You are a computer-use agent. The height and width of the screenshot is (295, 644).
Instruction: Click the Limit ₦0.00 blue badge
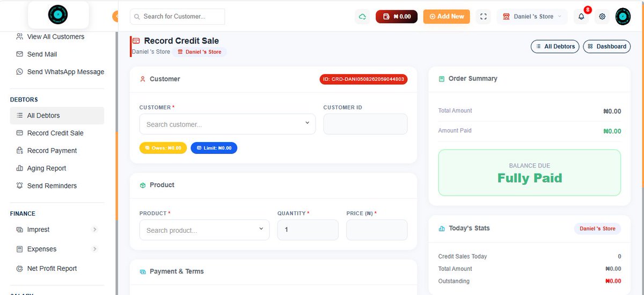(214, 148)
